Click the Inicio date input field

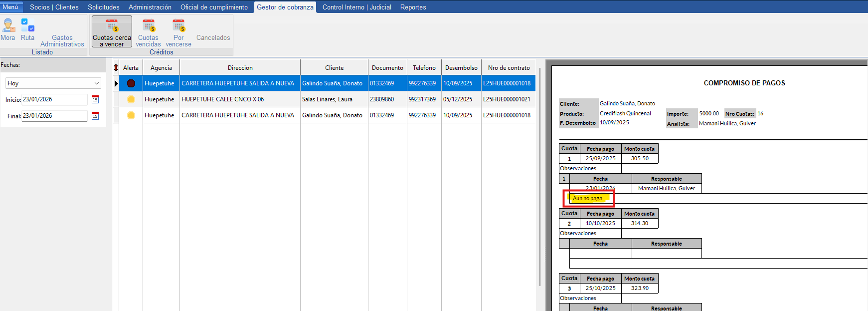pyautogui.click(x=54, y=99)
